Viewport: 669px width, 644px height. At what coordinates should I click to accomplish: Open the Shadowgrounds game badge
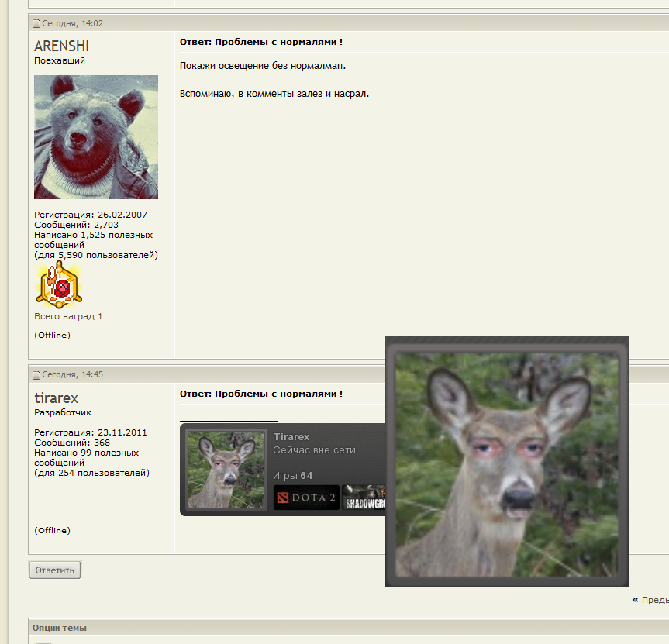click(x=364, y=498)
